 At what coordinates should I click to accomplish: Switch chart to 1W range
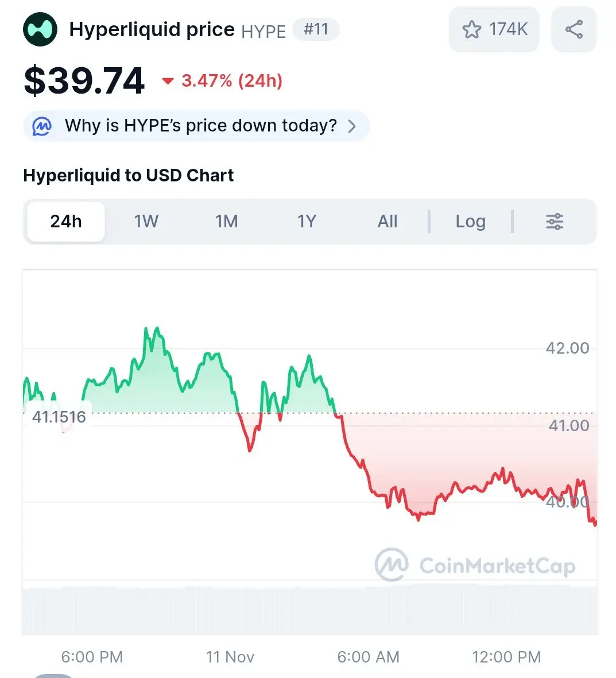pos(146,222)
